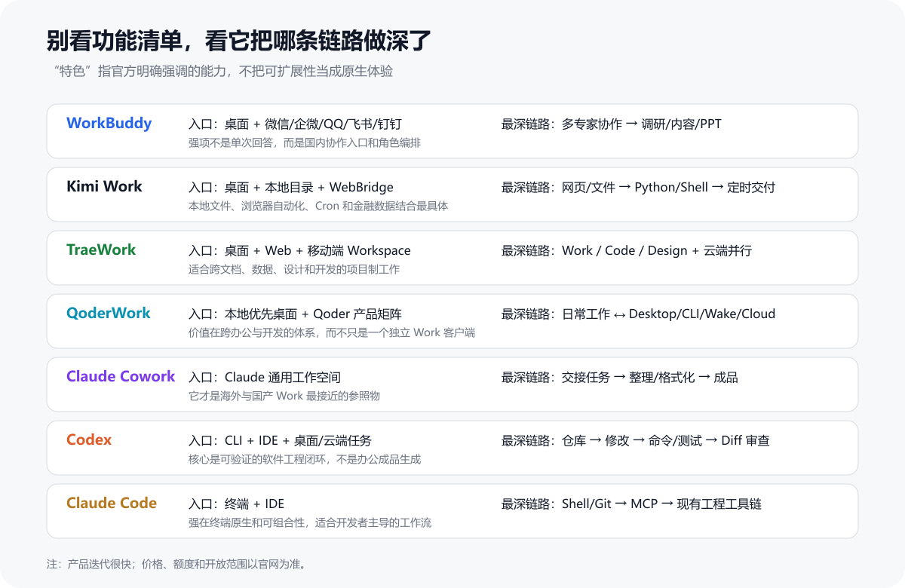Screen dimensions: 905x588
Task: Click the subtitle starting with “特色”指官方
Action: point(224,72)
